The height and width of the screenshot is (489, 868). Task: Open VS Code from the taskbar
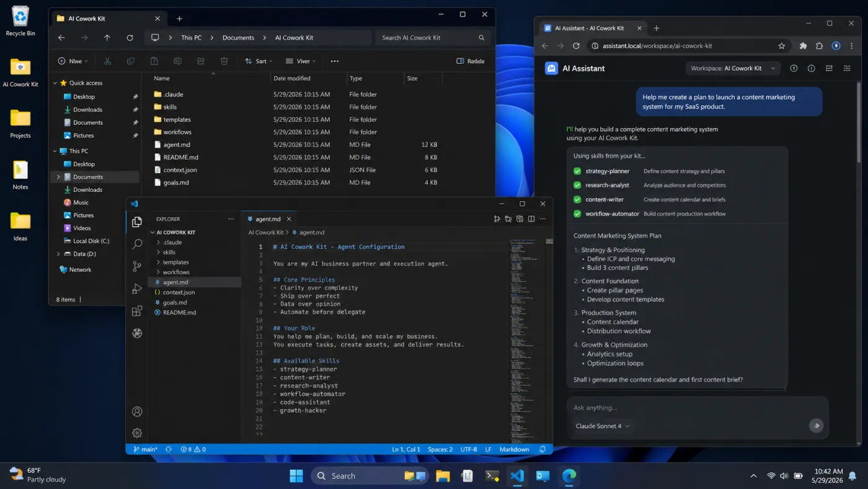pos(517,476)
